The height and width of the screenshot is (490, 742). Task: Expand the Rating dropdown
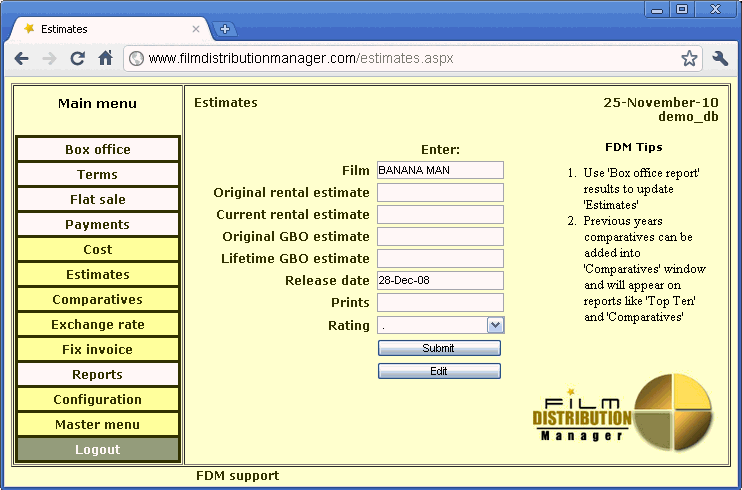[495, 325]
